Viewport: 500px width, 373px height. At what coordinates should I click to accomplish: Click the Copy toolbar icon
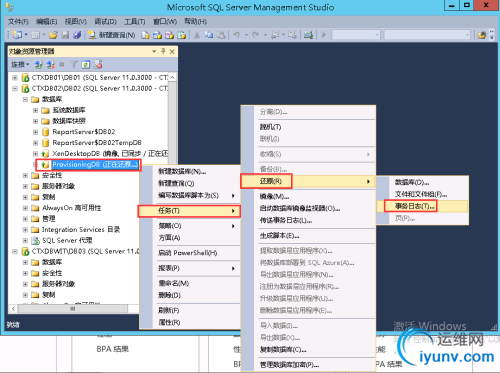pyautogui.click(x=209, y=35)
